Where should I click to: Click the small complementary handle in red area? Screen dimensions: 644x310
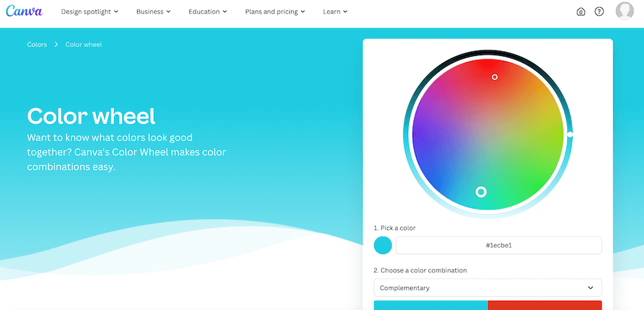pyautogui.click(x=495, y=77)
